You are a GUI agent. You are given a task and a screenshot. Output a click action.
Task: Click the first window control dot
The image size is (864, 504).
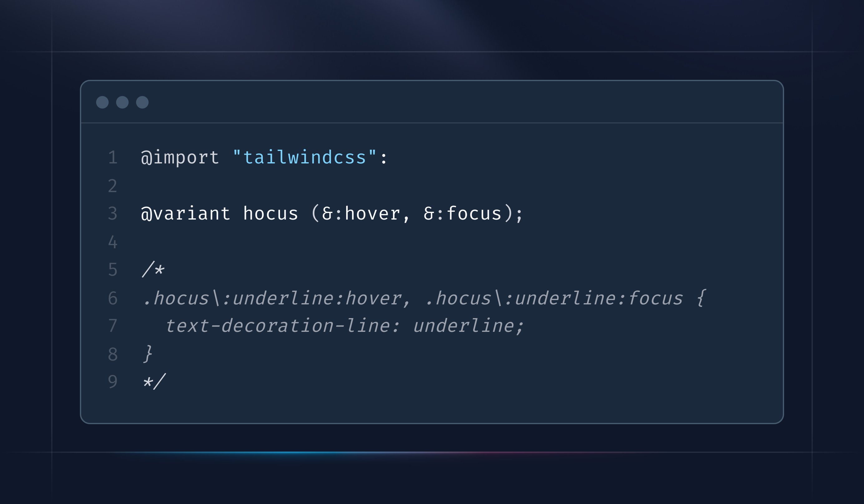(x=102, y=102)
